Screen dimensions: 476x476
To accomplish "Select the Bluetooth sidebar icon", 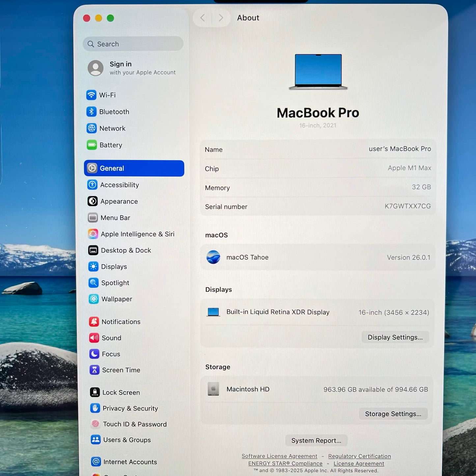I will [x=91, y=112].
